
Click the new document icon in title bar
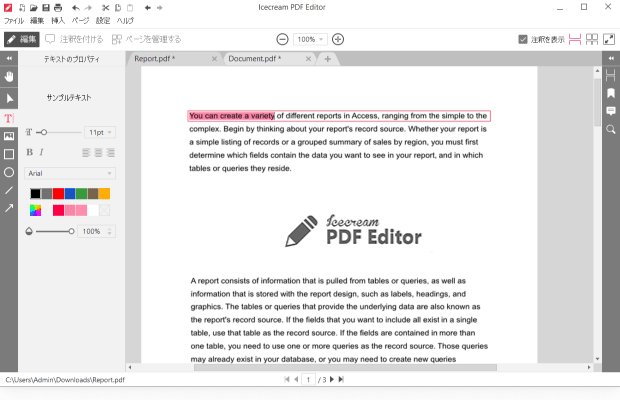coord(22,8)
